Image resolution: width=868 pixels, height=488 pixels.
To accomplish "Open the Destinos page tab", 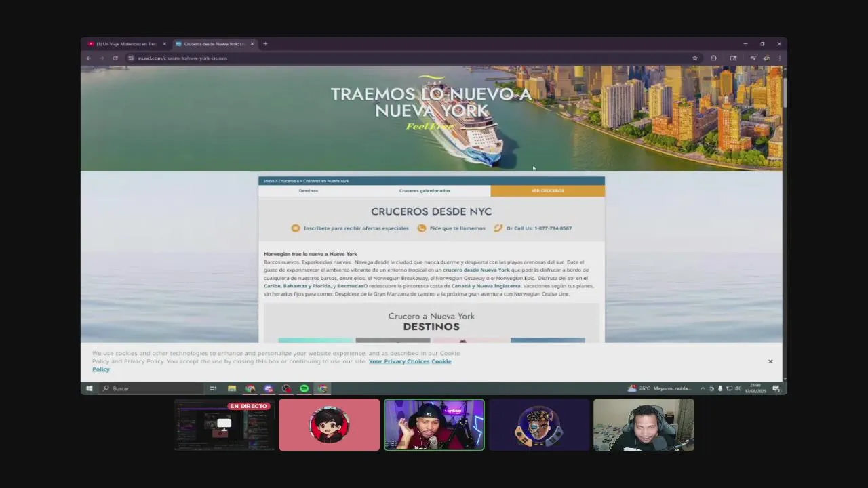I will coord(309,190).
